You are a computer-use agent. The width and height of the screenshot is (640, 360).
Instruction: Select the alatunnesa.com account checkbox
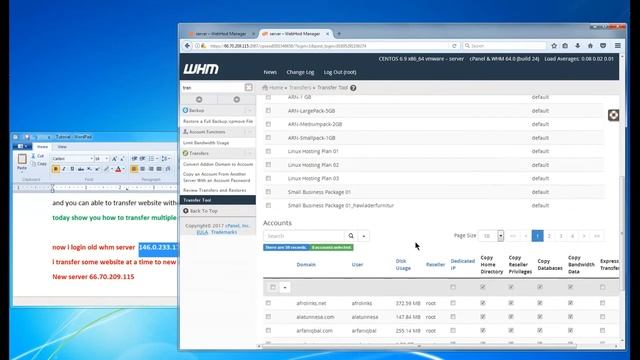(268, 317)
